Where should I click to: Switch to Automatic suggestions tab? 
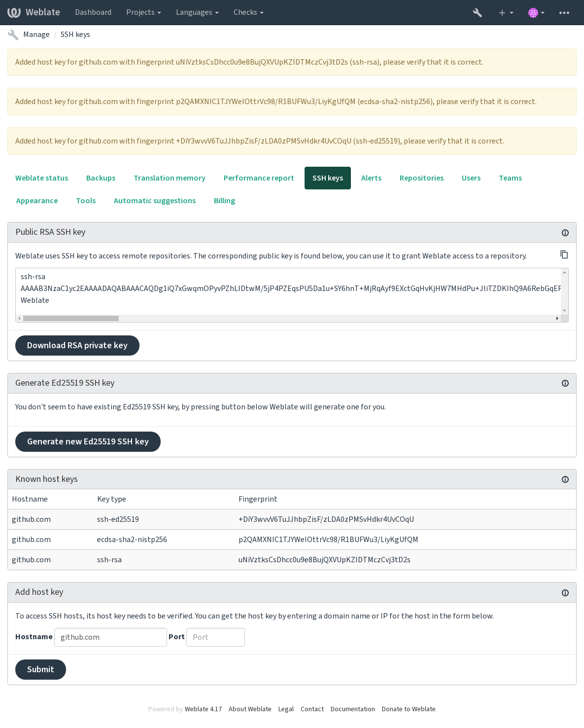click(x=155, y=201)
